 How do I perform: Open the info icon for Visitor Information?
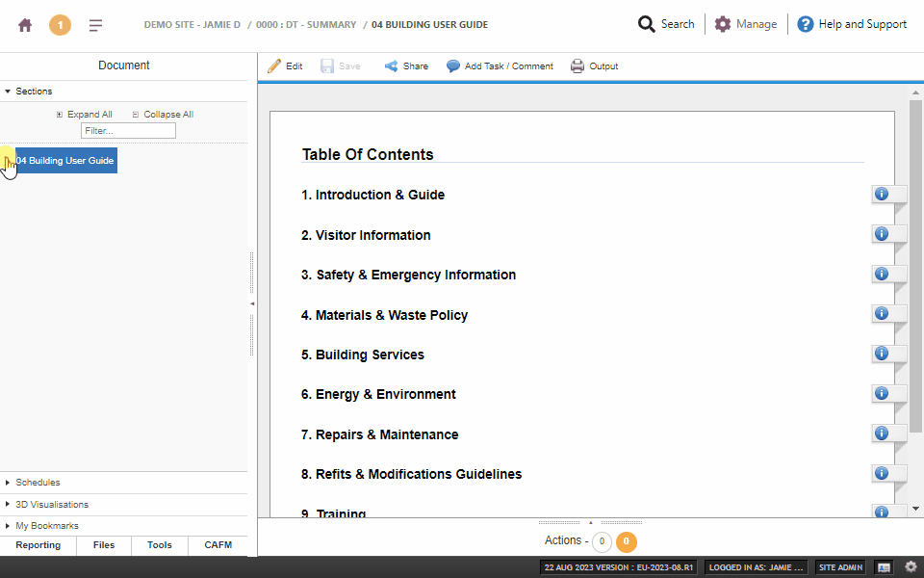point(882,233)
